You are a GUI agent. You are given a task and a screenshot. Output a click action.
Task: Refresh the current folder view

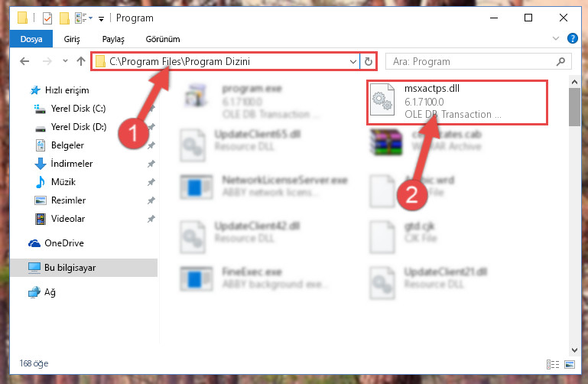(369, 61)
